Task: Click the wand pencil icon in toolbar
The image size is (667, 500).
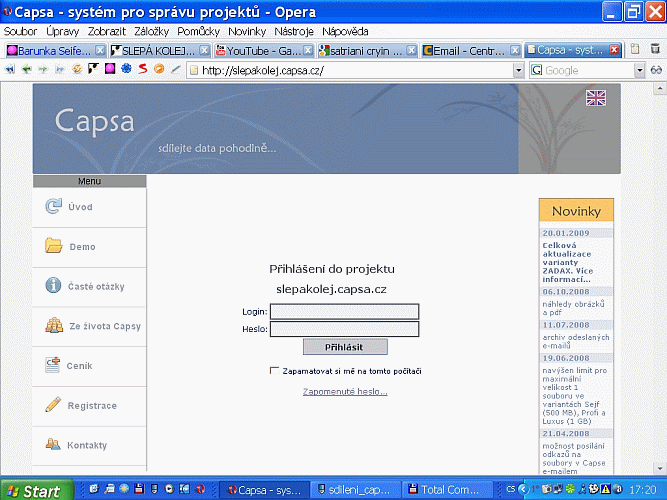Action: (x=176, y=69)
